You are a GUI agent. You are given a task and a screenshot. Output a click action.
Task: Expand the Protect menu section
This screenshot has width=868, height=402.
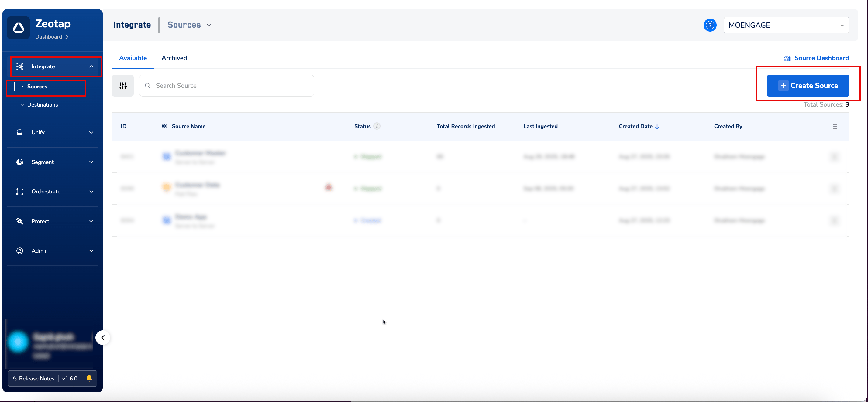pos(91,221)
